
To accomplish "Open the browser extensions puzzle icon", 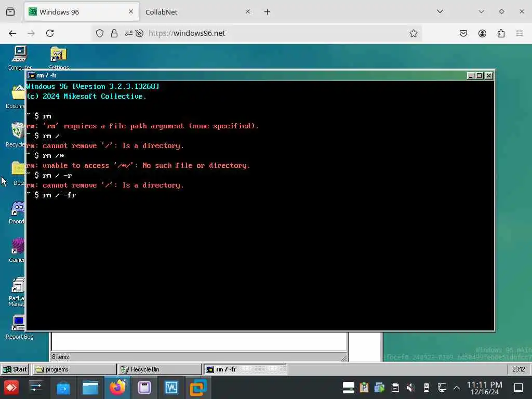I will click(x=501, y=33).
